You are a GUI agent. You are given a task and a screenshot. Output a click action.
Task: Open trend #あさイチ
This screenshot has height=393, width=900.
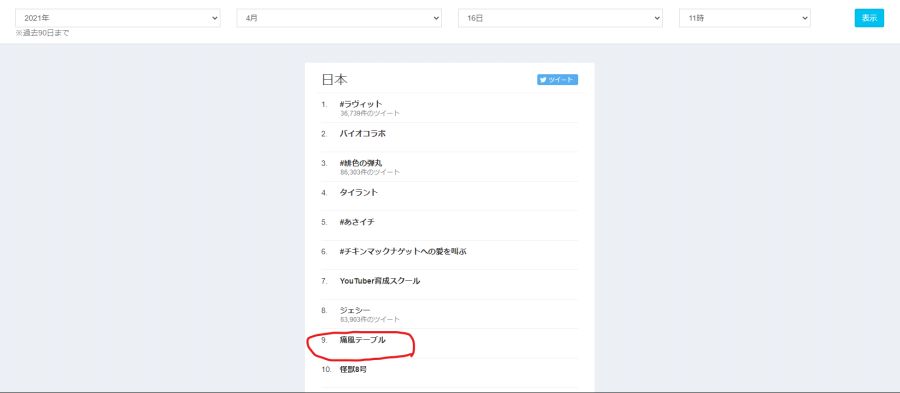pos(357,222)
